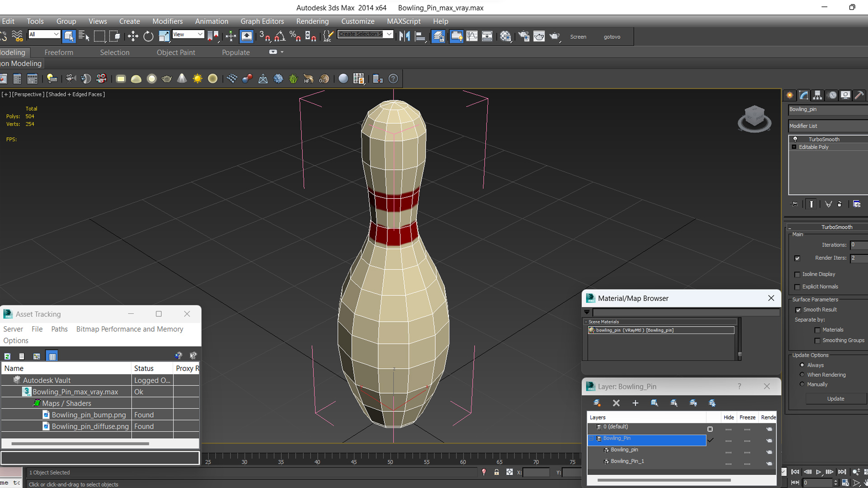This screenshot has width=868, height=488.
Task: Open the View reference coordinate dropdown
Action: pyautogui.click(x=188, y=34)
